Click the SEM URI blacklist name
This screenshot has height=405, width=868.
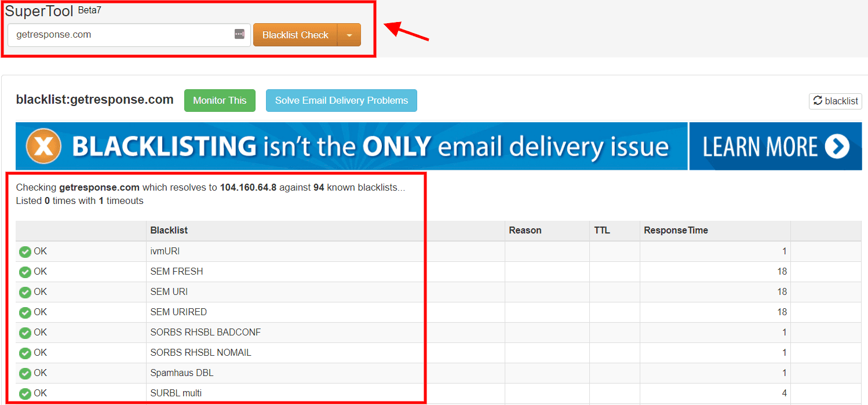click(x=169, y=291)
